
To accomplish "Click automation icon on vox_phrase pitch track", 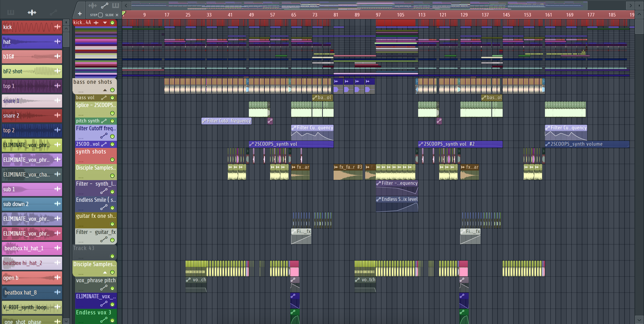I will pyautogui.click(x=104, y=288).
